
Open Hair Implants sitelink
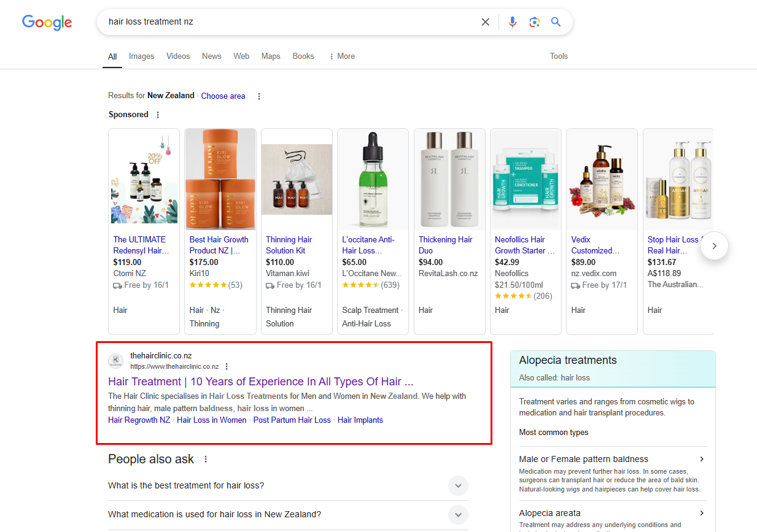360,420
